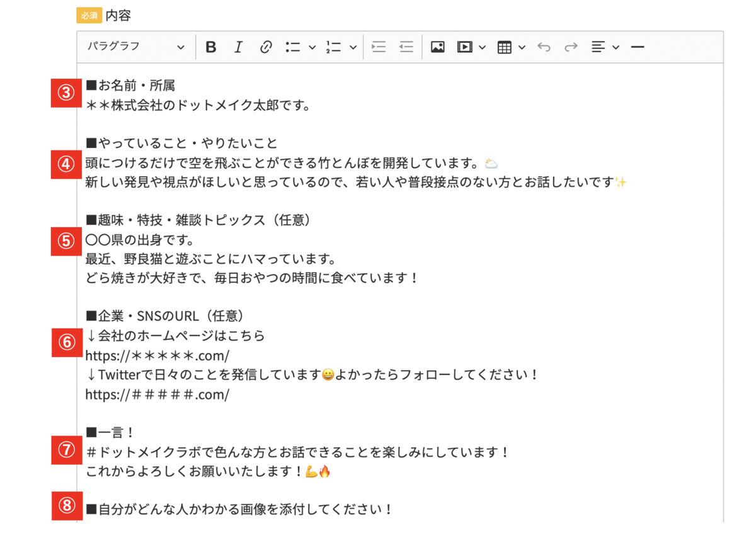Create a bulleted list
Viewport: 756px width, 537px height.
(x=292, y=47)
